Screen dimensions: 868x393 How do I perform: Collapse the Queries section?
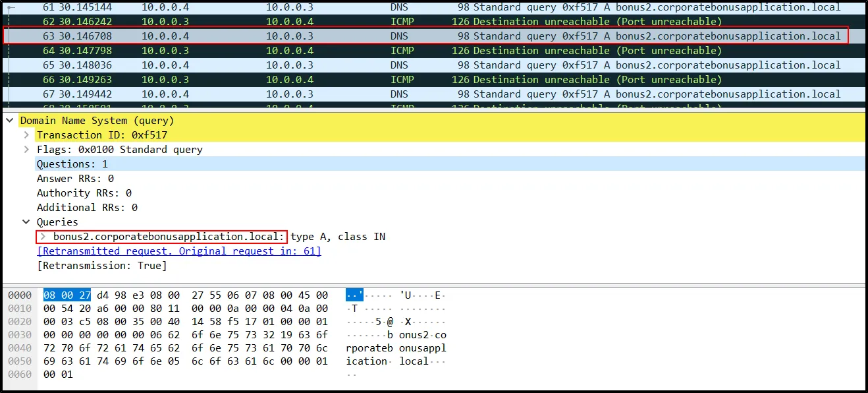26,222
